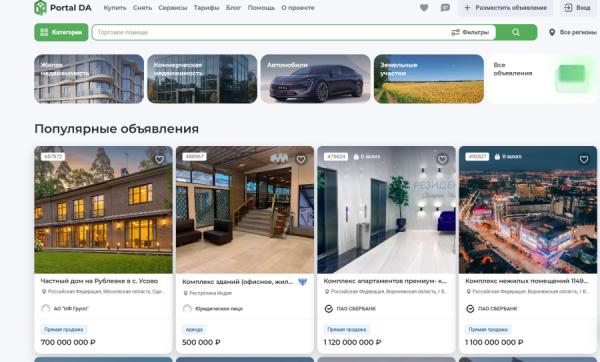Click the location pin icon by regions

point(552,32)
